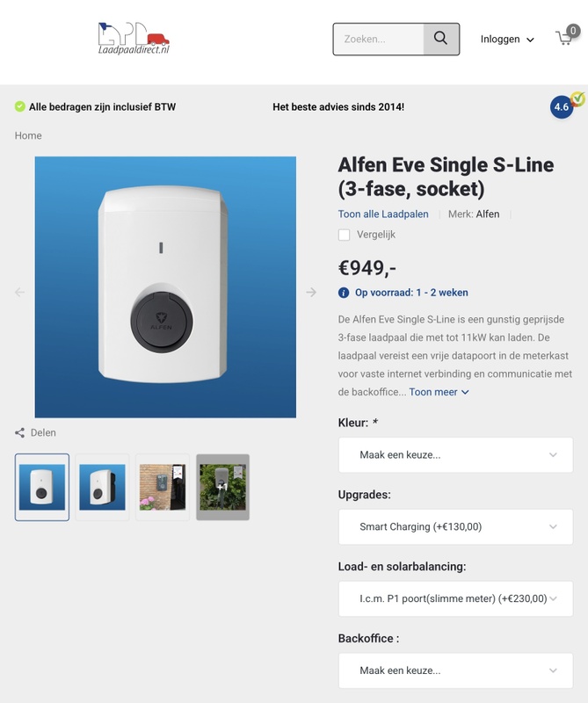The width and height of the screenshot is (588, 703).
Task: Open the shopping cart
Action: pos(565,38)
